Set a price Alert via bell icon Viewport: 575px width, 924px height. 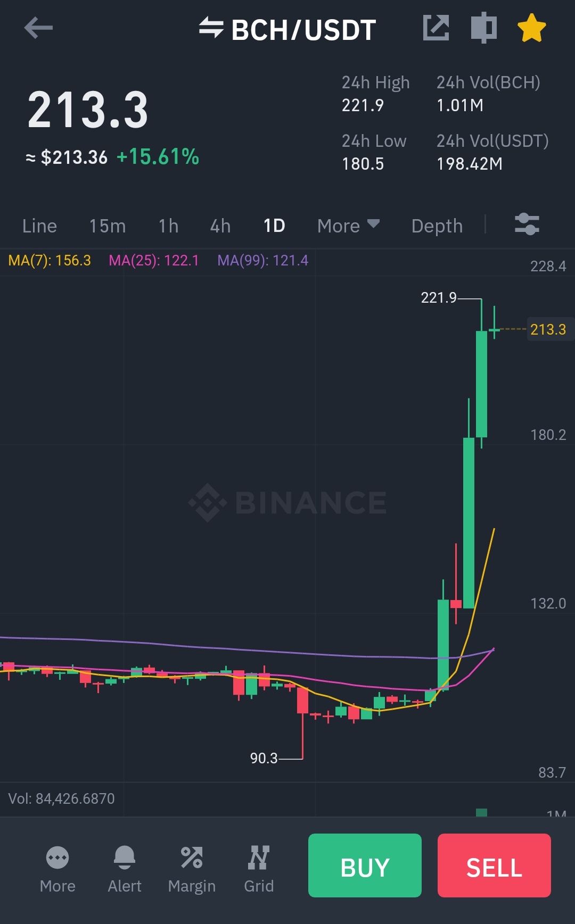(x=125, y=869)
